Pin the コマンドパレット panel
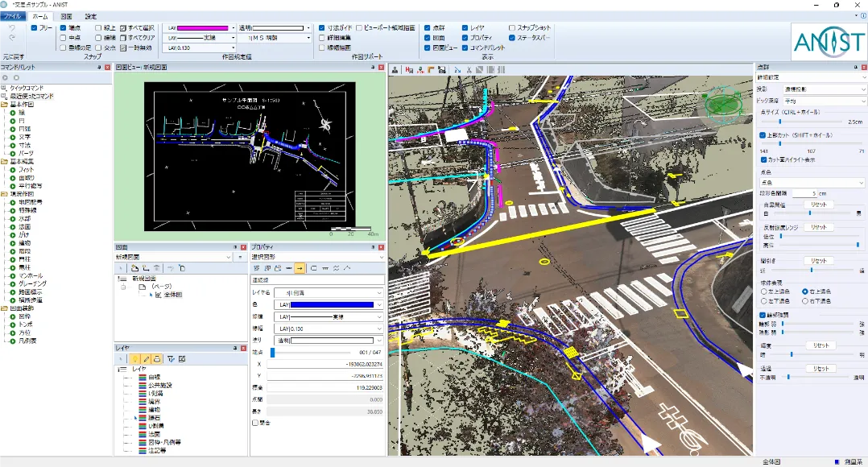The image size is (868, 467). click(100, 67)
